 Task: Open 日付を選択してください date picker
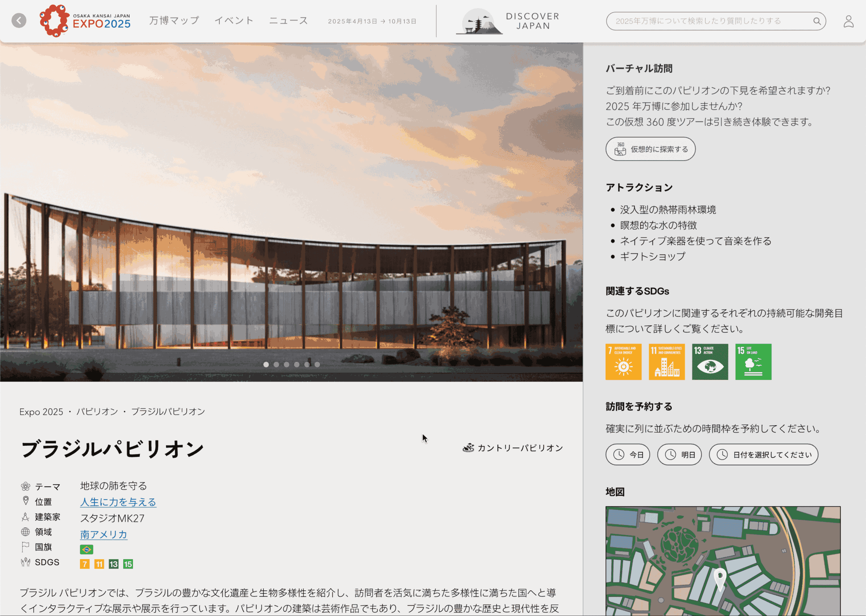[763, 455]
